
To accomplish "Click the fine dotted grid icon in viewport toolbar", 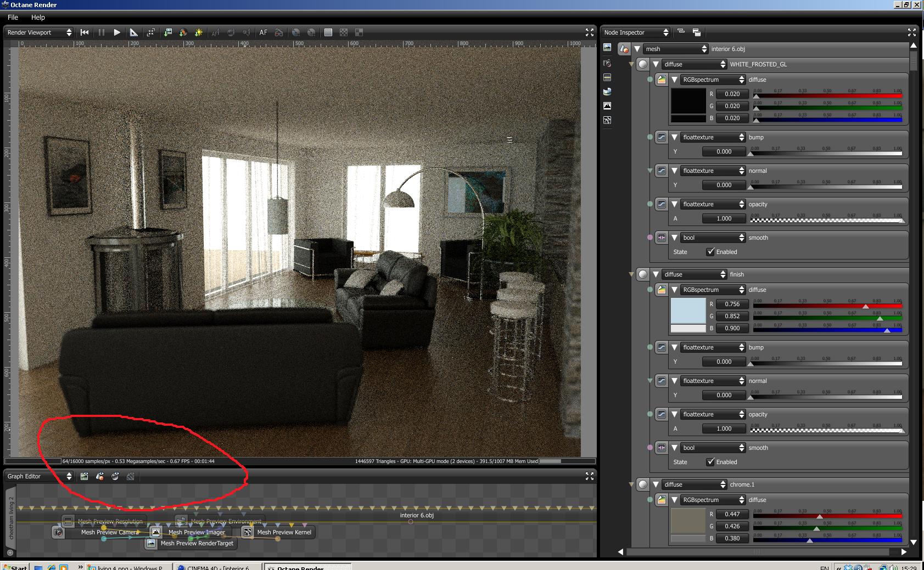I will pos(328,32).
